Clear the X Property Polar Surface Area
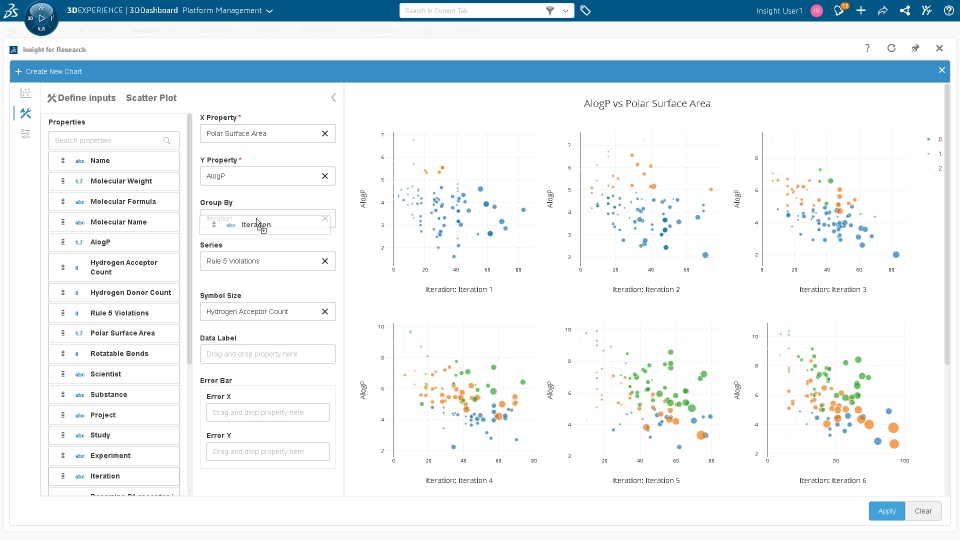 tap(325, 133)
